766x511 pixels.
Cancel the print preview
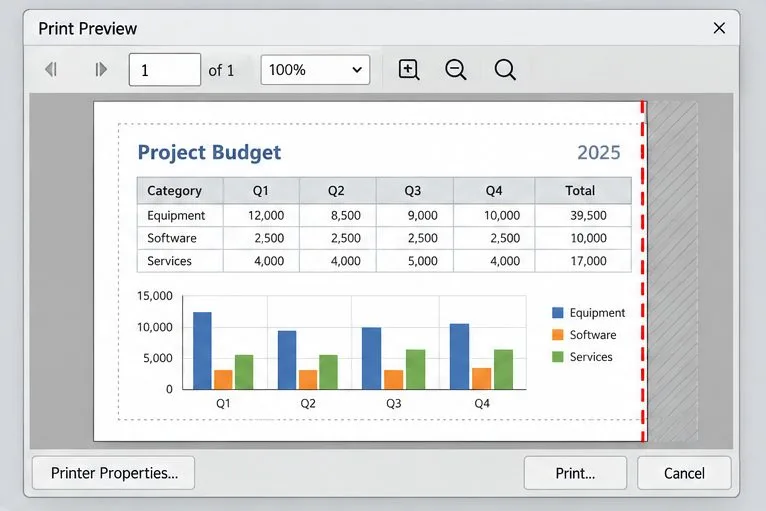click(x=684, y=473)
